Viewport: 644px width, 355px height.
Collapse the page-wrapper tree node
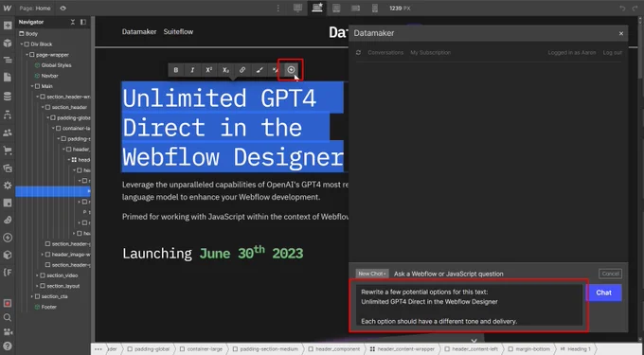tap(27, 55)
